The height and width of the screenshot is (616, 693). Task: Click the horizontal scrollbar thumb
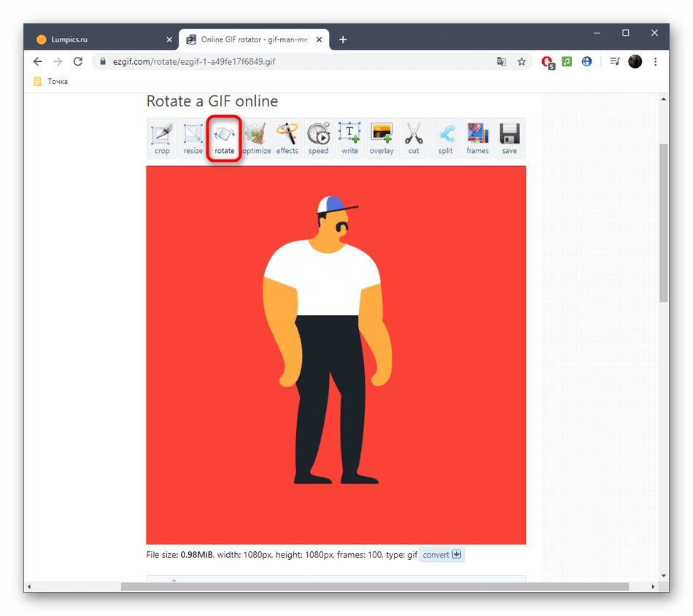[x=375, y=586]
